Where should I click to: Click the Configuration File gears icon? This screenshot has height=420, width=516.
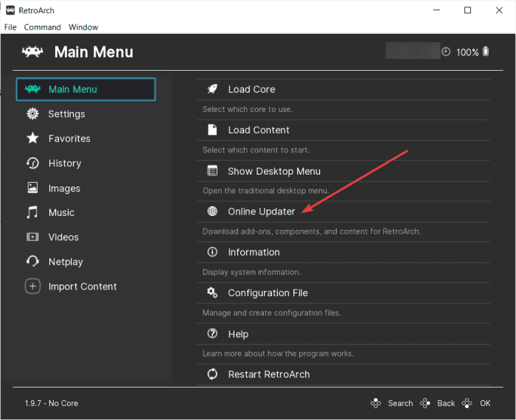coord(212,293)
